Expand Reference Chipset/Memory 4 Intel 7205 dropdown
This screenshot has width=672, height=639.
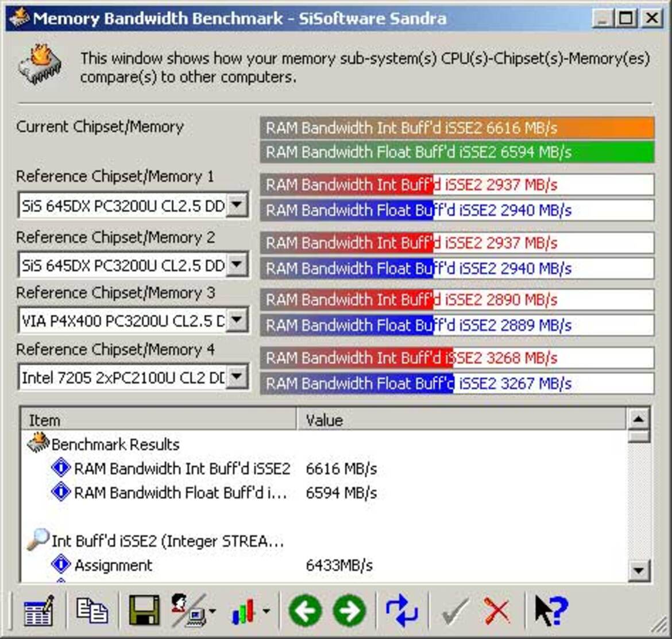pyautogui.click(x=237, y=377)
